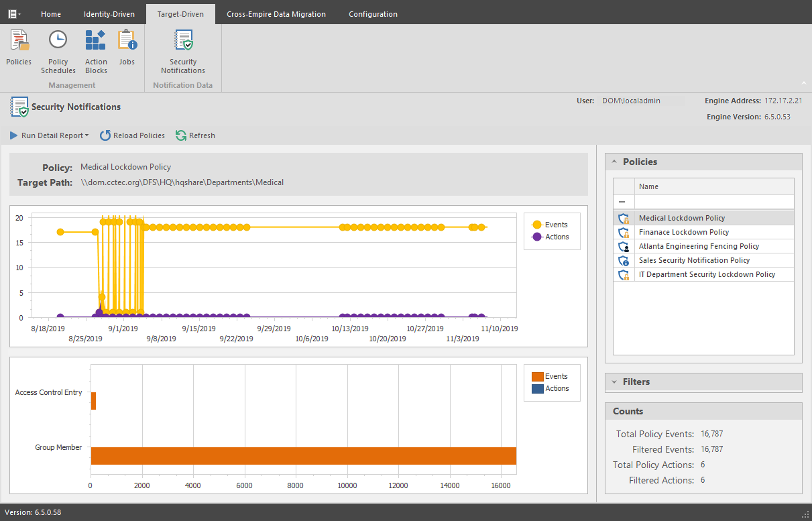The height and width of the screenshot is (521, 812).
Task: Select IT Department Security Lockdown Policy
Action: point(707,274)
